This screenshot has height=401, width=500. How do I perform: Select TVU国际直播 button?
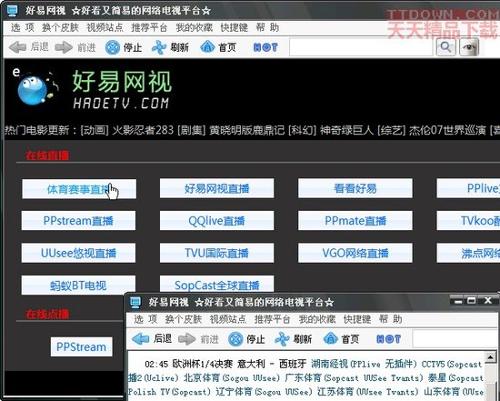coord(217,253)
